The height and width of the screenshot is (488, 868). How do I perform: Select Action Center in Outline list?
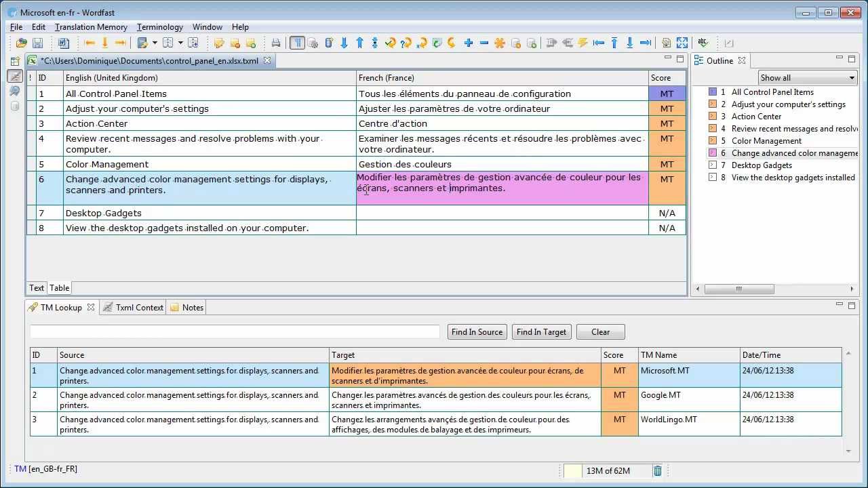pyautogui.click(x=756, y=117)
